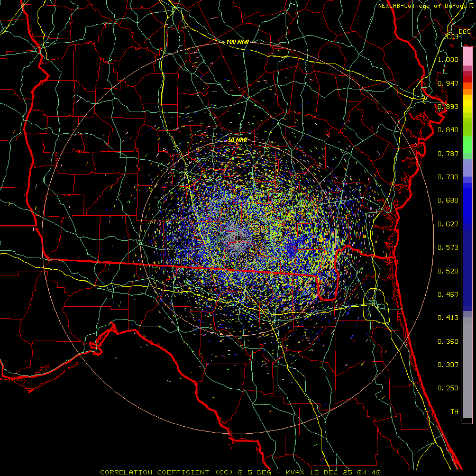This screenshot has height=476, width=476.
Task: Click the 0.893 scale value
Action: (x=448, y=106)
